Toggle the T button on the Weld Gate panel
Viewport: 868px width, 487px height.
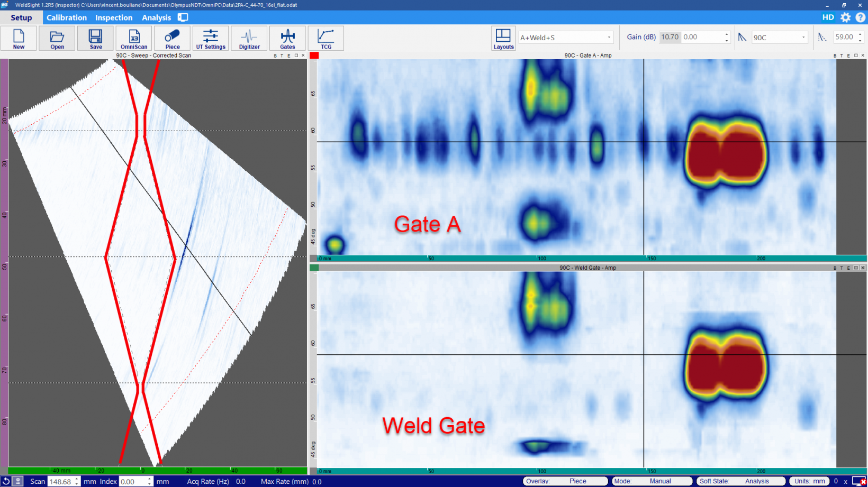[842, 268]
